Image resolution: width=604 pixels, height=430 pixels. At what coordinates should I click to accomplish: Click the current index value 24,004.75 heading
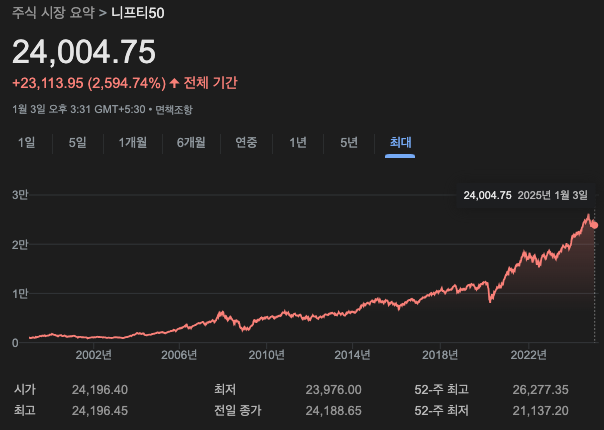pos(84,52)
